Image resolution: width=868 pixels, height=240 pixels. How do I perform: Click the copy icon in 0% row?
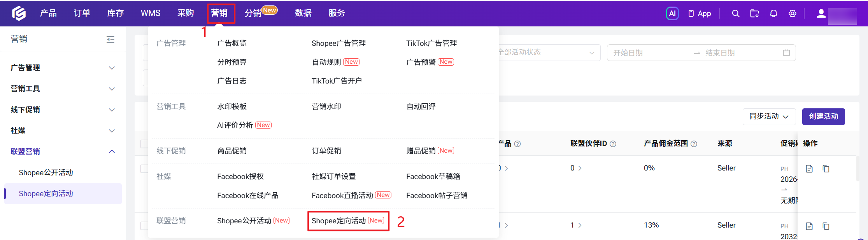[x=826, y=169]
